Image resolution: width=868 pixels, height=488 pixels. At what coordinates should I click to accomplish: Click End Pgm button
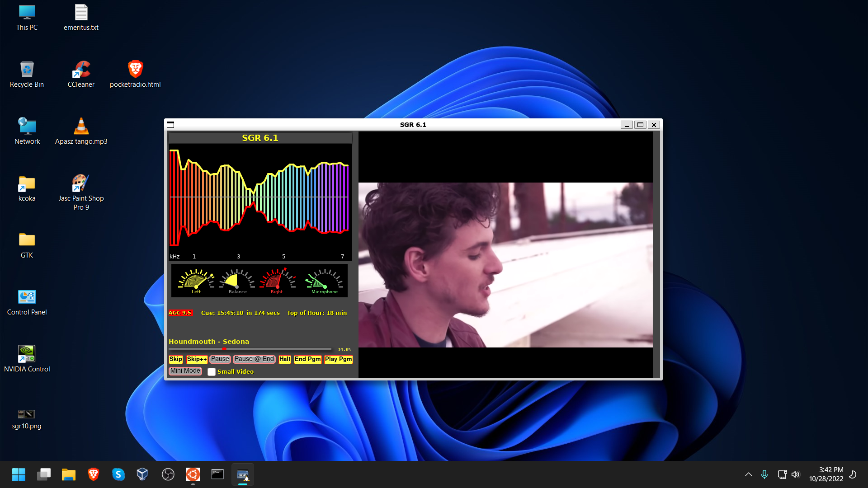point(307,359)
